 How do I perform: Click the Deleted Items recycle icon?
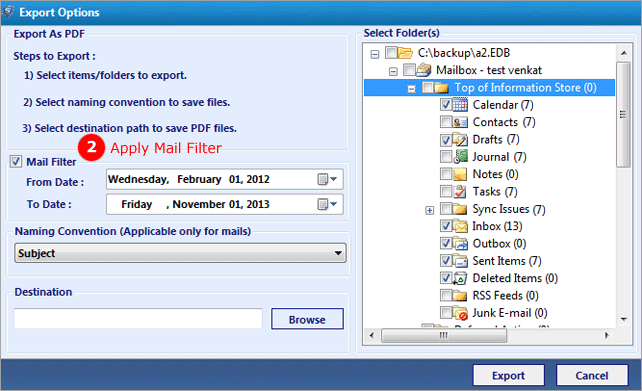pos(460,278)
